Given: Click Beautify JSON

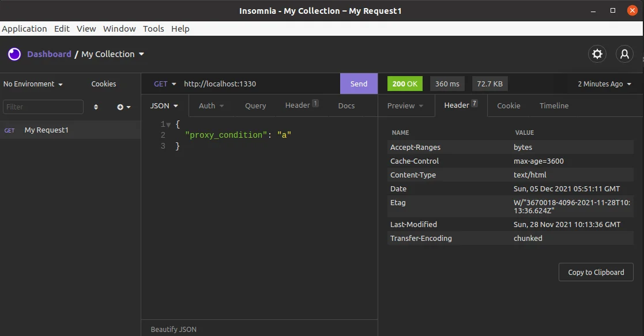Looking at the screenshot, I should [x=174, y=330].
